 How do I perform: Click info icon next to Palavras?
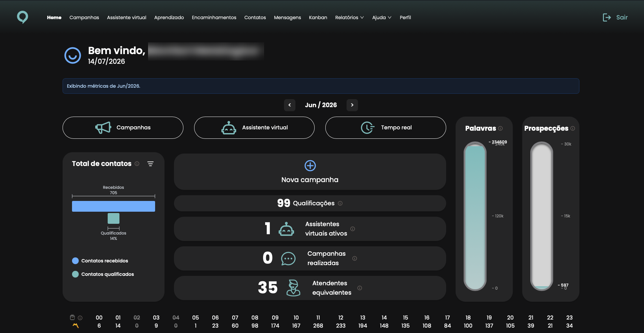(x=500, y=128)
